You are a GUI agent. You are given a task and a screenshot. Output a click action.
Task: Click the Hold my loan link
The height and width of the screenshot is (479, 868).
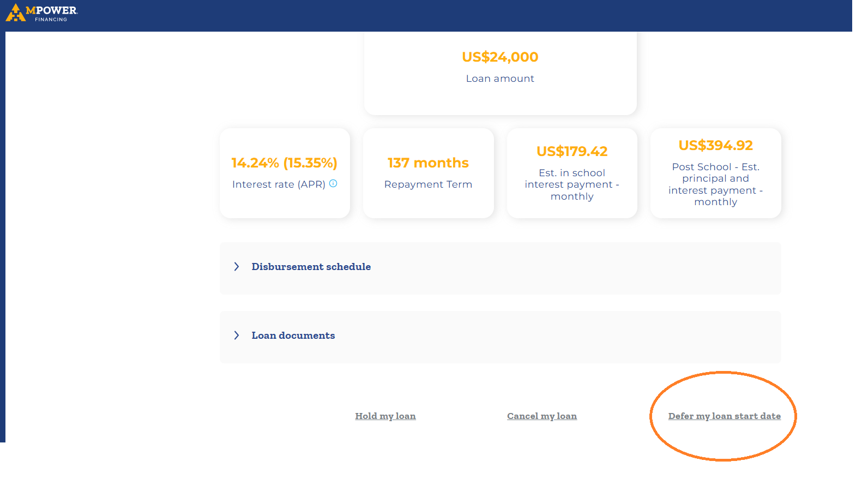coord(385,416)
